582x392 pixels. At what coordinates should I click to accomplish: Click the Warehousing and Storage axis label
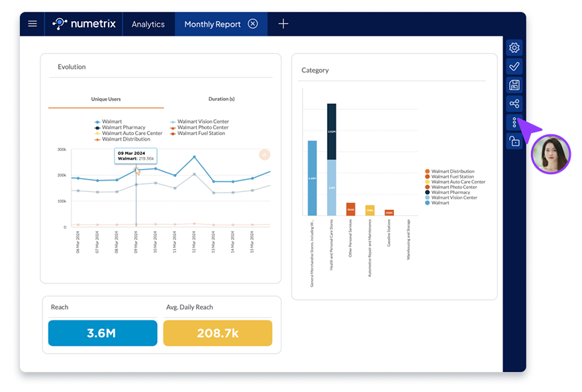409,240
